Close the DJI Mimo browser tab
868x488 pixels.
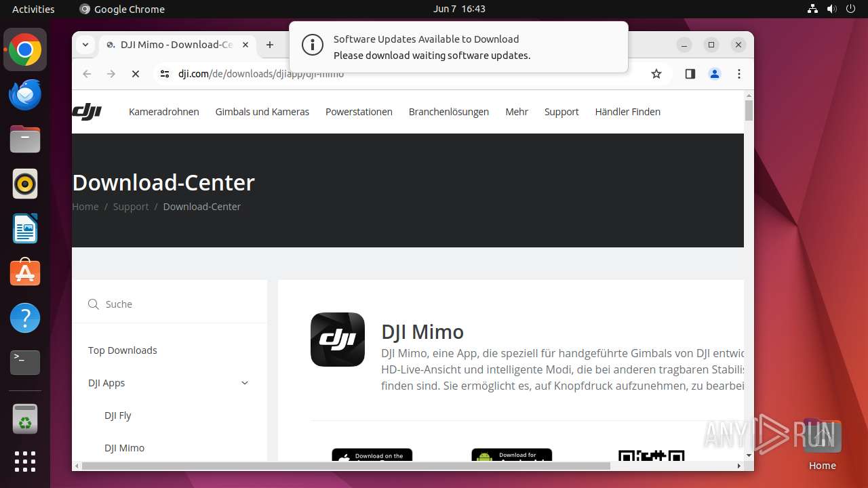(x=245, y=45)
